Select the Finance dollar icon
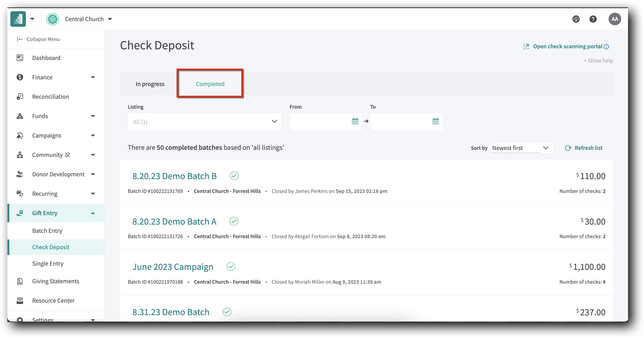Screen dimensions: 644x338 [20, 77]
